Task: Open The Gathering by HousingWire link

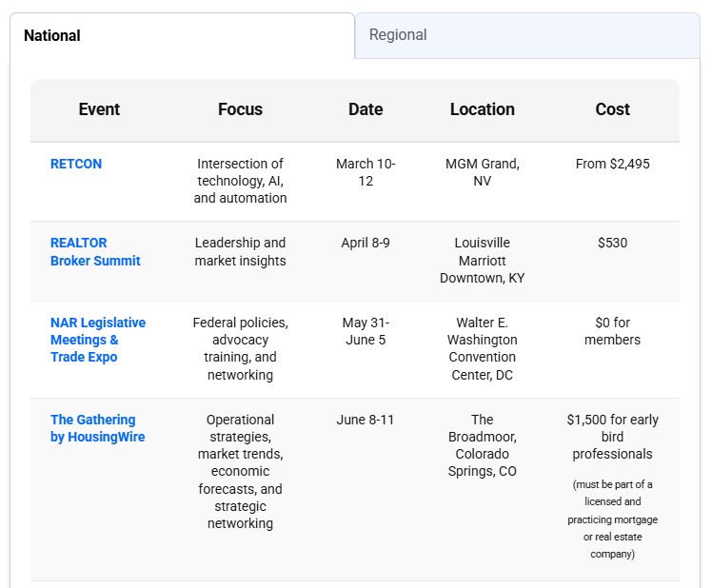Action: point(98,428)
